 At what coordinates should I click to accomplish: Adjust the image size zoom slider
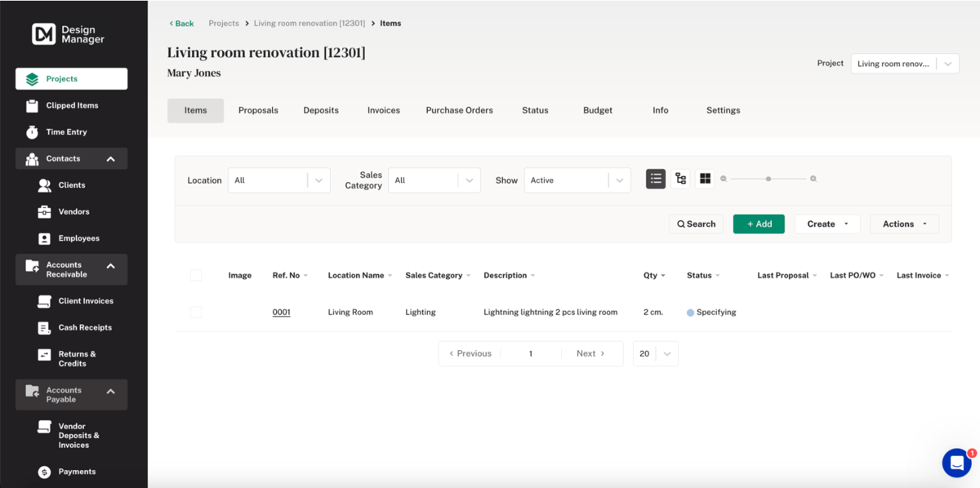coord(768,178)
